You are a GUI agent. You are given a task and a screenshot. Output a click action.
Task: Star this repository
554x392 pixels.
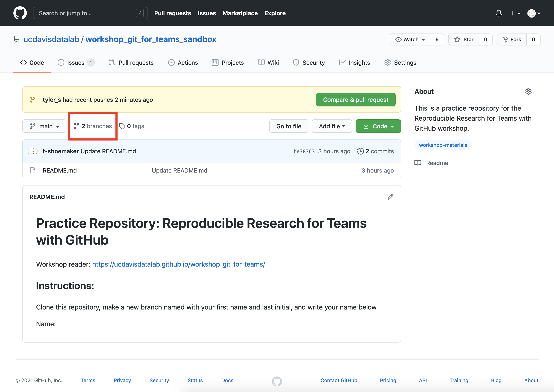[x=464, y=39]
